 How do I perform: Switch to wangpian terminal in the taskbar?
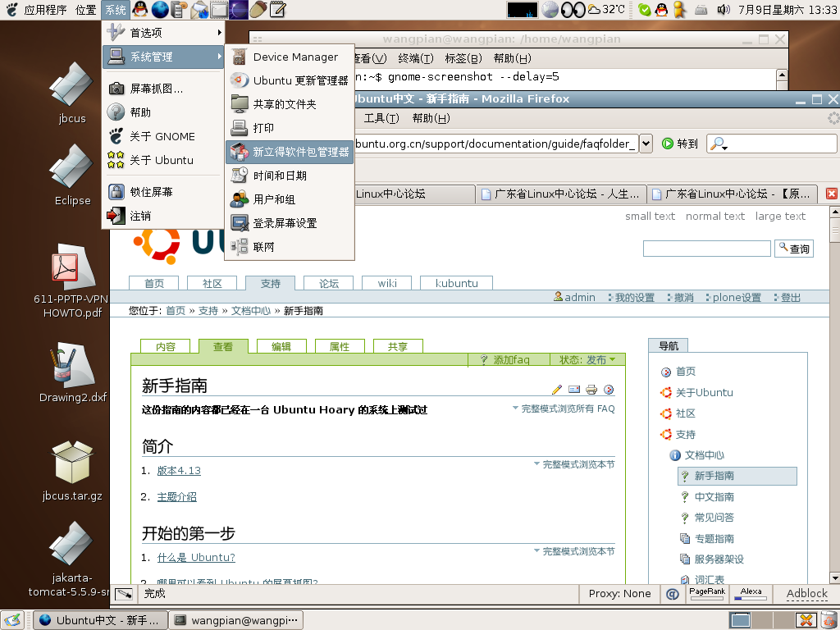pyautogui.click(x=236, y=620)
